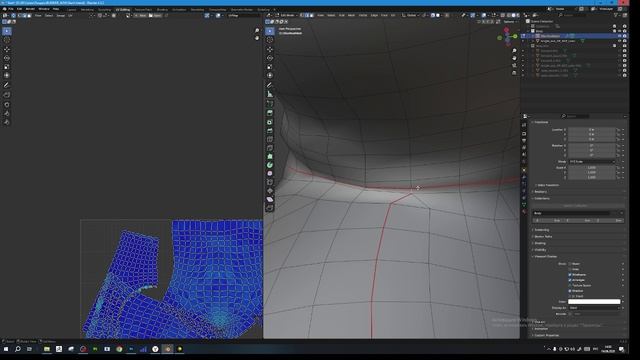
Task: Select the Grab sculpt tool in UV editor
Action: (x=7, y=104)
